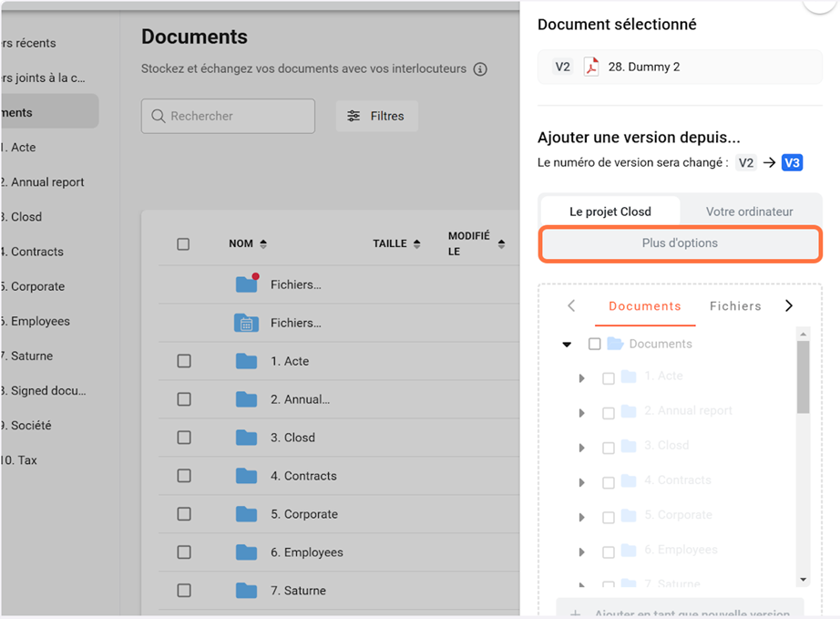Collapse the Documents root tree node
Viewport: 840px width, 619px height.
click(x=567, y=345)
